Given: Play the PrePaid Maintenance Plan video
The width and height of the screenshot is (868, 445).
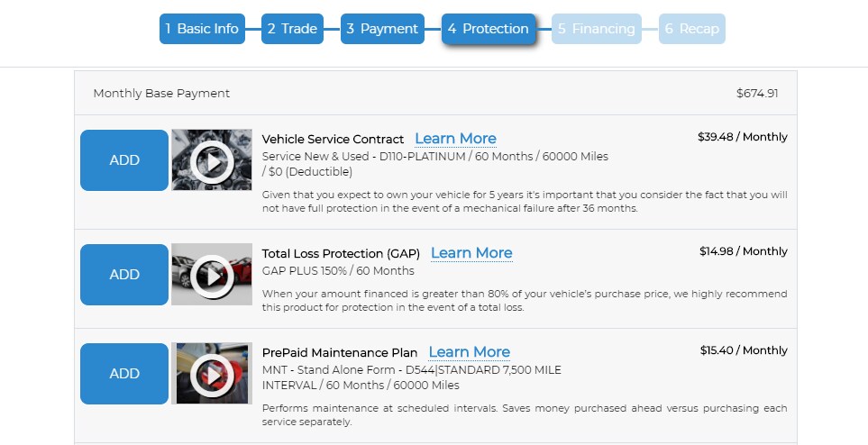Looking at the screenshot, I should pyautogui.click(x=212, y=374).
